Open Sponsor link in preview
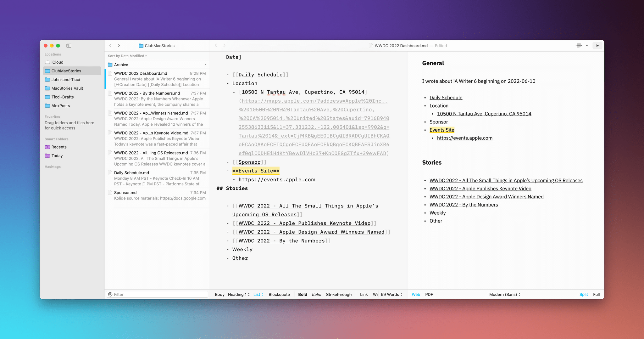The width and height of the screenshot is (644, 339). click(x=439, y=122)
